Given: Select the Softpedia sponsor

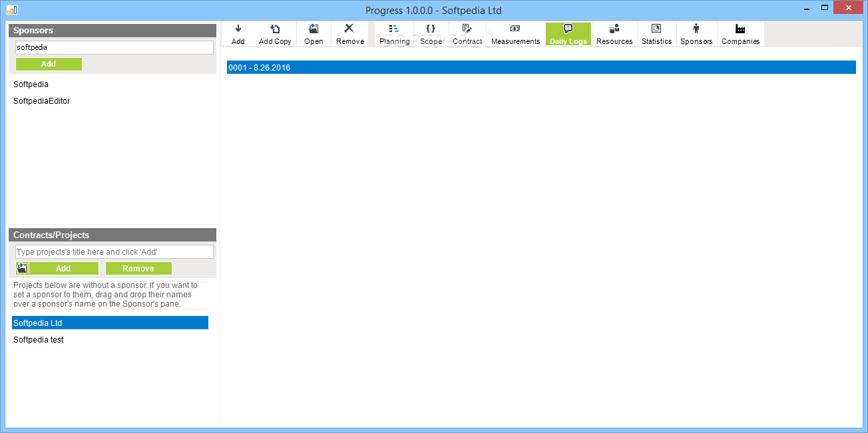Looking at the screenshot, I should pos(110,84).
